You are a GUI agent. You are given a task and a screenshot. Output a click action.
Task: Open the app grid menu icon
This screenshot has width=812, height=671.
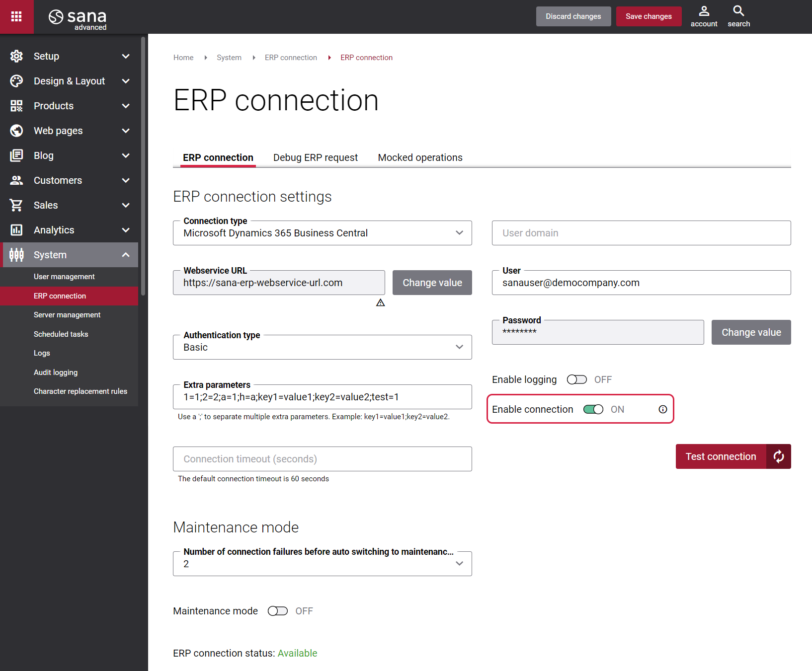pyautogui.click(x=16, y=16)
